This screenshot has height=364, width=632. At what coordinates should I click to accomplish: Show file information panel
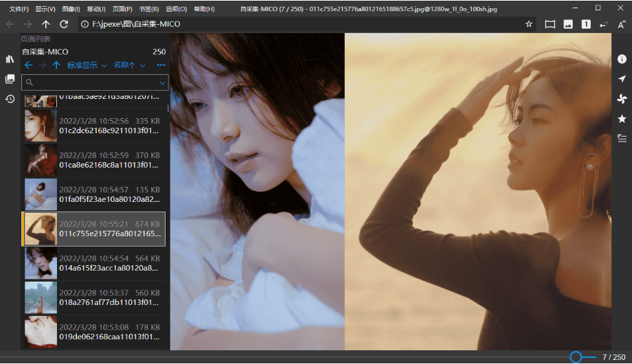pyautogui.click(x=622, y=60)
